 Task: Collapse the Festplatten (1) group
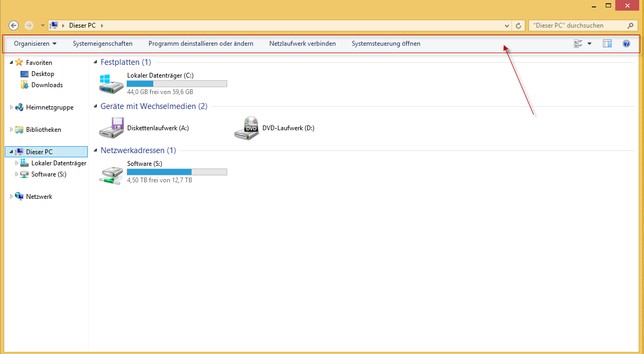coord(96,62)
